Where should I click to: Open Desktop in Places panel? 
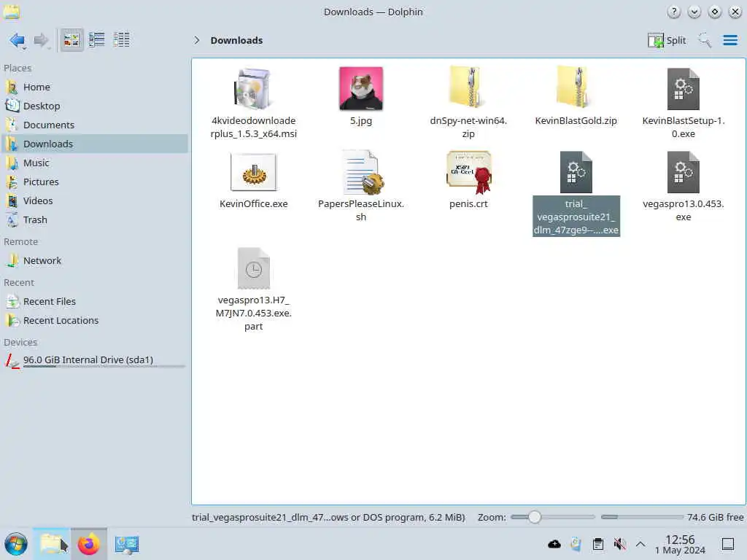pyautogui.click(x=95, y=106)
